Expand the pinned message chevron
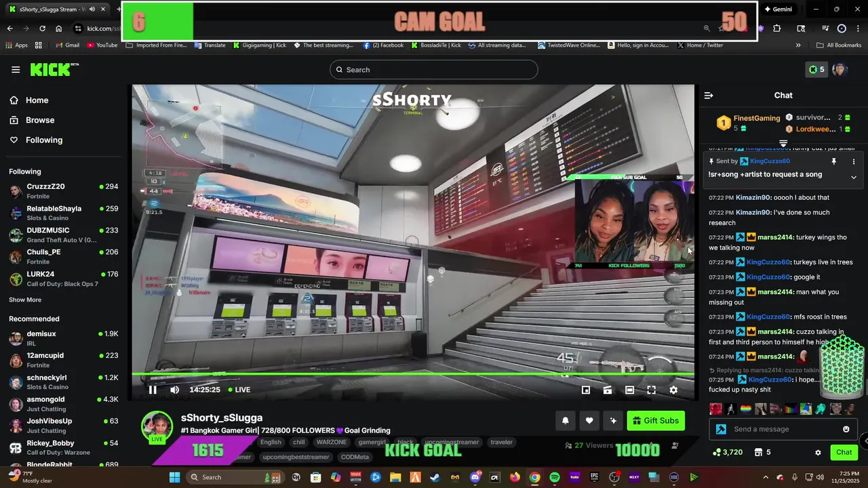 [x=854, y=177]
